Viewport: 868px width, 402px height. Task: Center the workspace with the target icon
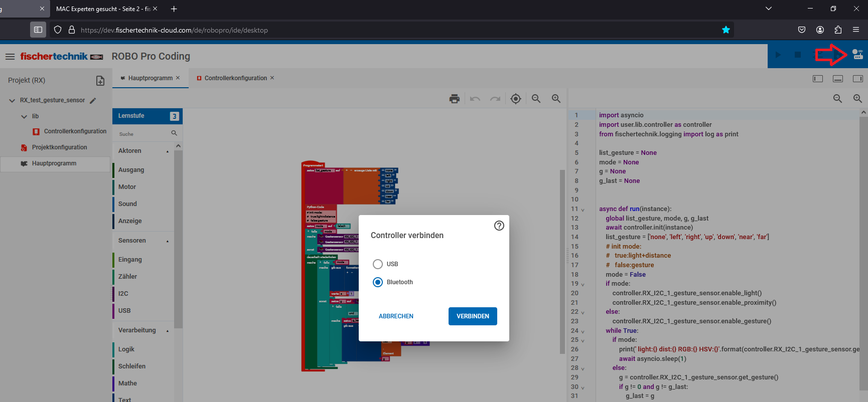click(515, 99)
